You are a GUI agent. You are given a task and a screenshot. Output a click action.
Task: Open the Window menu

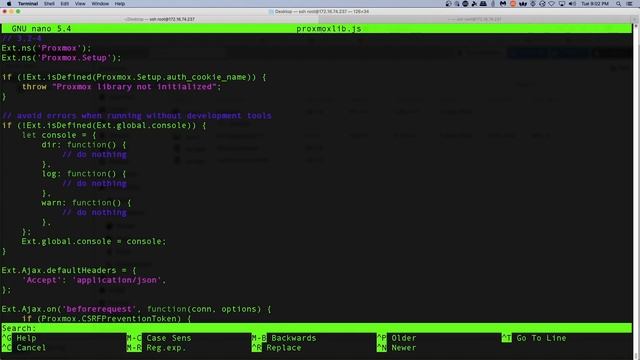(100, 4)
